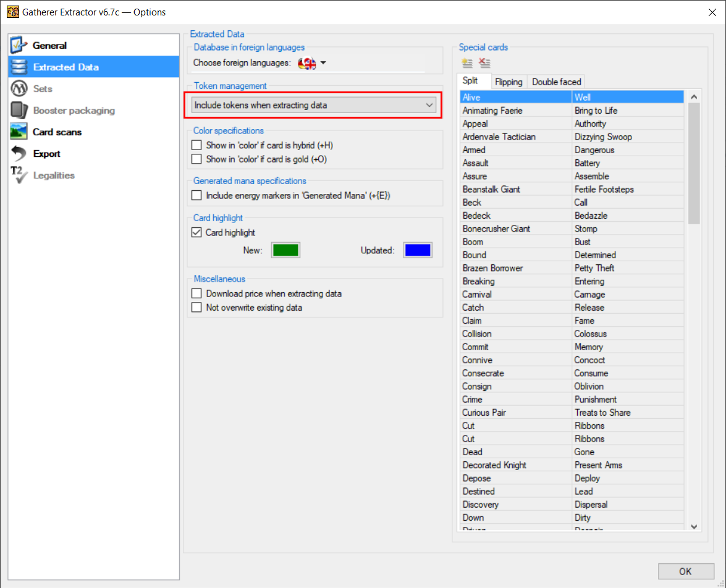The image size is (726, 588).
Task: Enable Not overwrite existing data option
Action: [x=196, y=307]
